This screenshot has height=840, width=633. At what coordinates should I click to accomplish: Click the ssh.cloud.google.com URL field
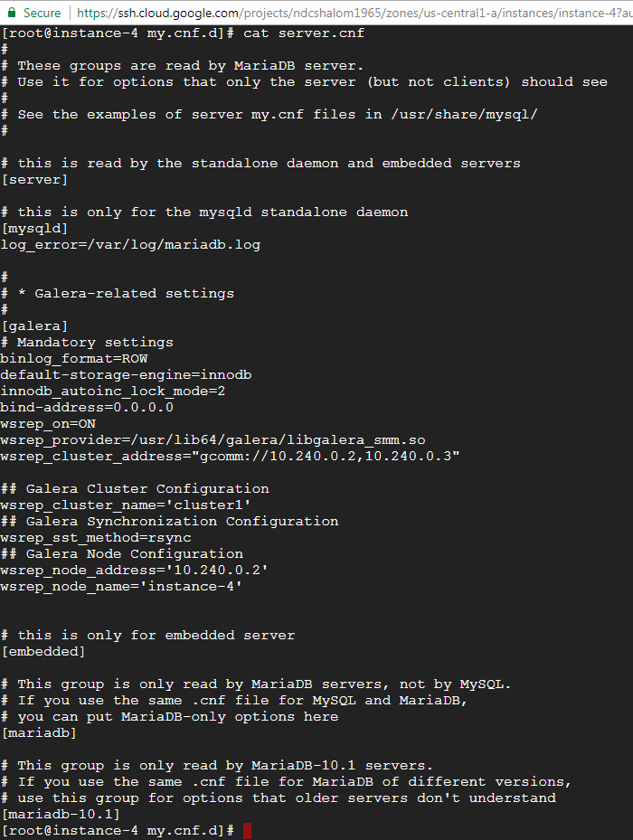pos(354,13)
